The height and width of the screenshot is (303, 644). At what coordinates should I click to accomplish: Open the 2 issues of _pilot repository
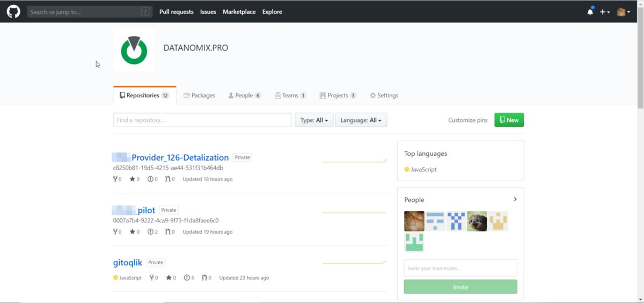pos(152,232)
